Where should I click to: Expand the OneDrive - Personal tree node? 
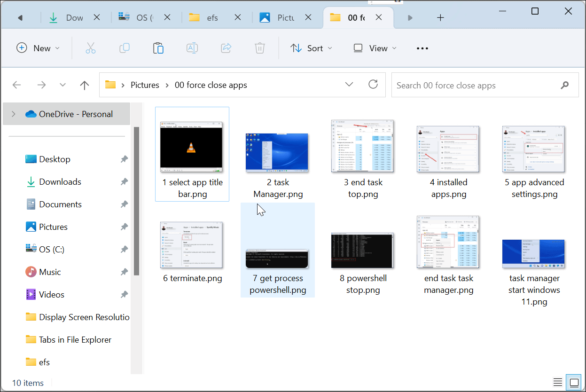click(13, 114)
